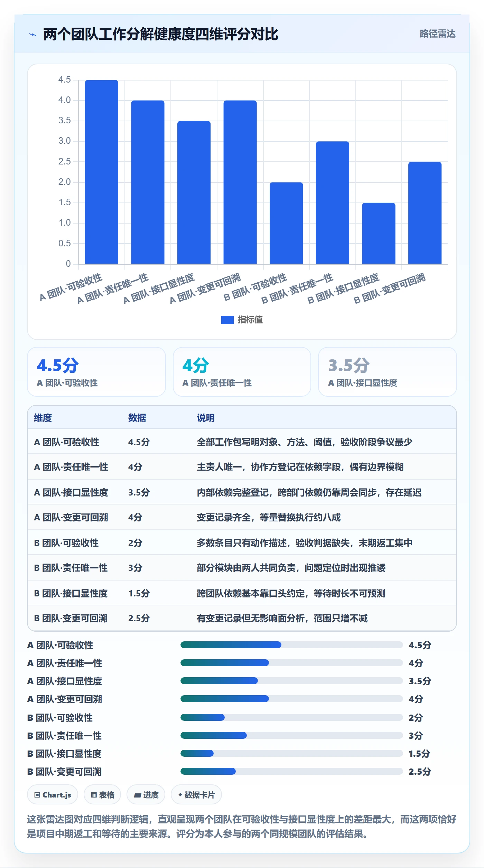Pick the A 团队·接口显性度 column in the bar chart
The height and width of the screenshot is (868, 484).
(x=194, y=192)
